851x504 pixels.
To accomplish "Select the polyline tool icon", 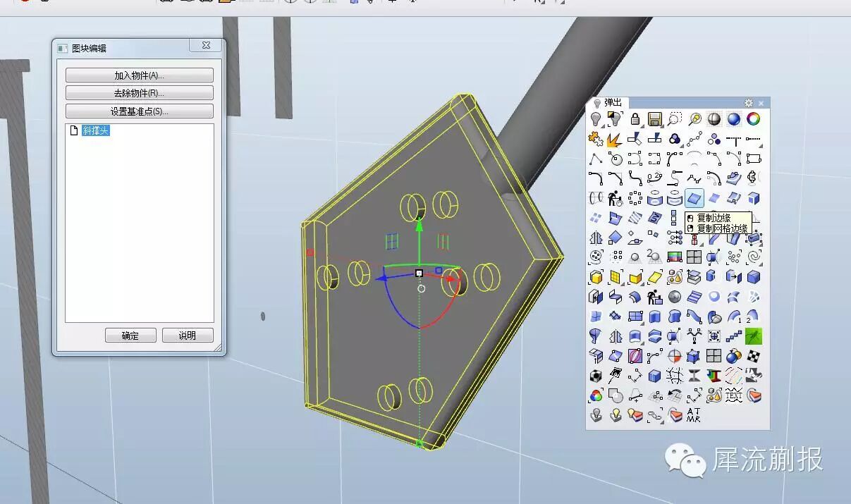I will coord(595,159).
